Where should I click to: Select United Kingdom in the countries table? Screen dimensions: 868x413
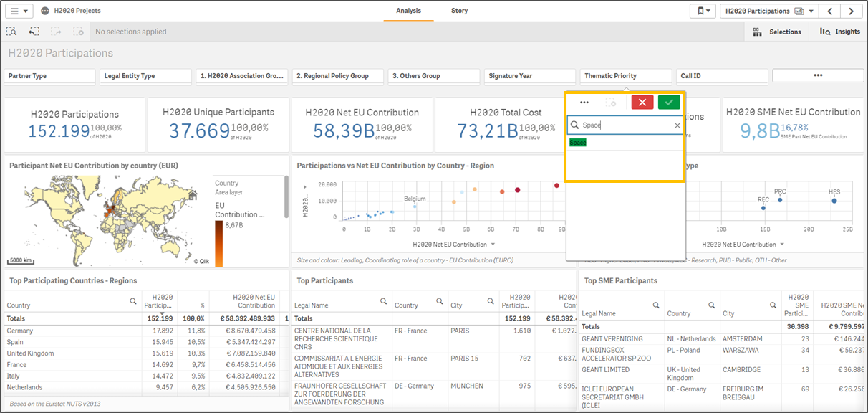(x=30, y=353)
